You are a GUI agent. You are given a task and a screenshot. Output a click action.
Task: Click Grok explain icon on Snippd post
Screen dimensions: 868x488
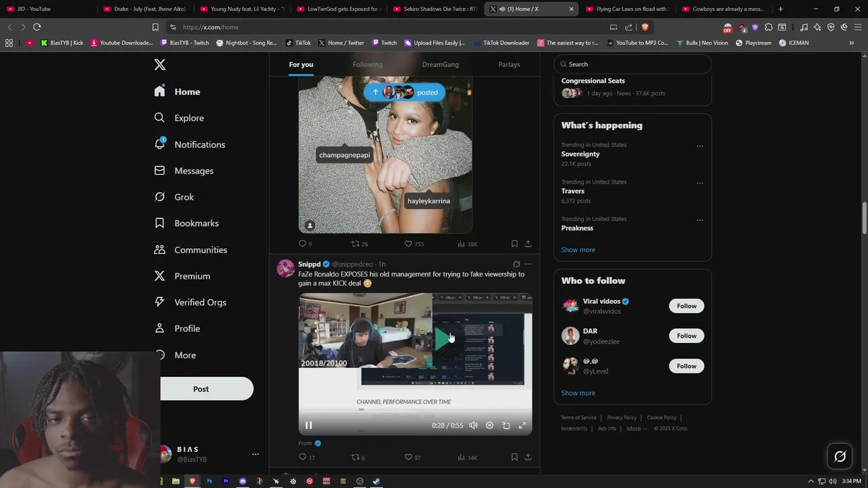coord(516,264)
